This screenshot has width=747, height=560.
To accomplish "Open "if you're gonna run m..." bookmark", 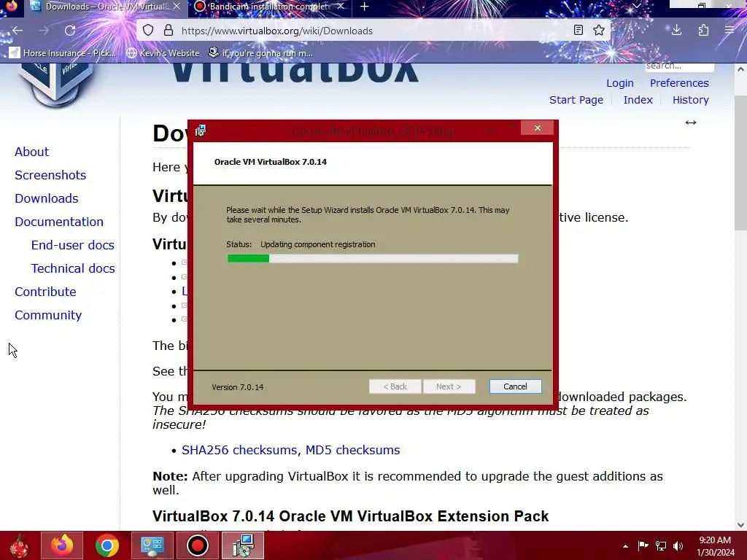I will (x=261, y=52).
